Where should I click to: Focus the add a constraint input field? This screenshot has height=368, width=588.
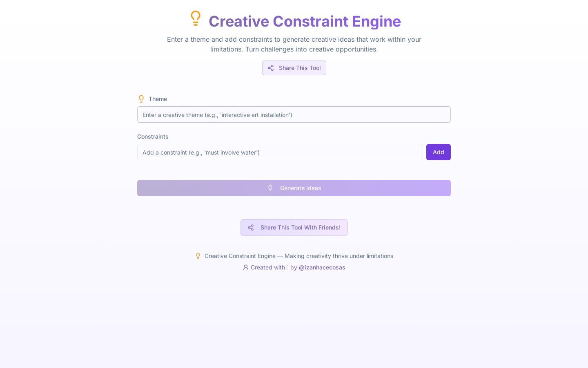[280, 152]
